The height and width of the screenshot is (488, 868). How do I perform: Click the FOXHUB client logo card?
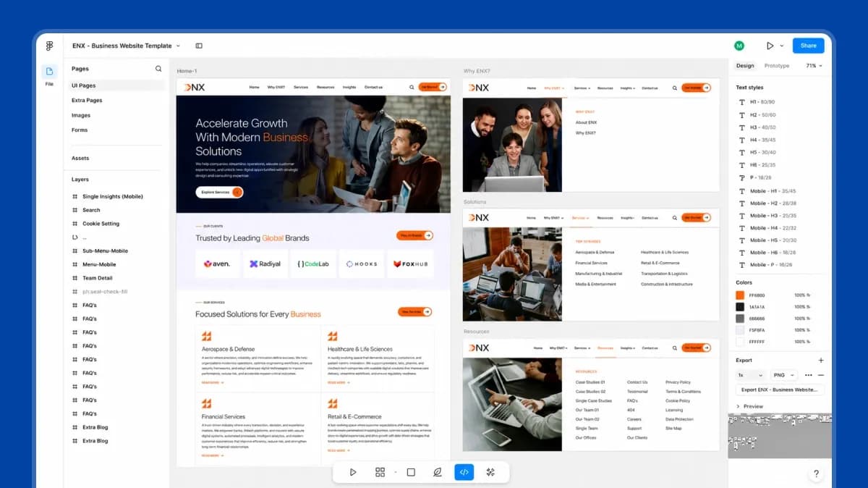411,264
